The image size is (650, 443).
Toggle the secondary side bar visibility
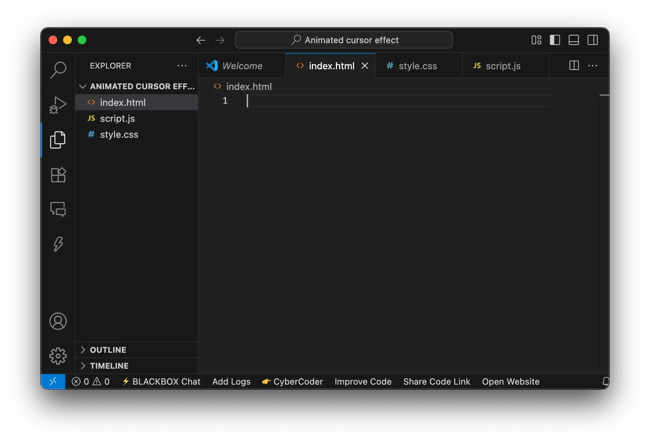(x=592, y=40)
